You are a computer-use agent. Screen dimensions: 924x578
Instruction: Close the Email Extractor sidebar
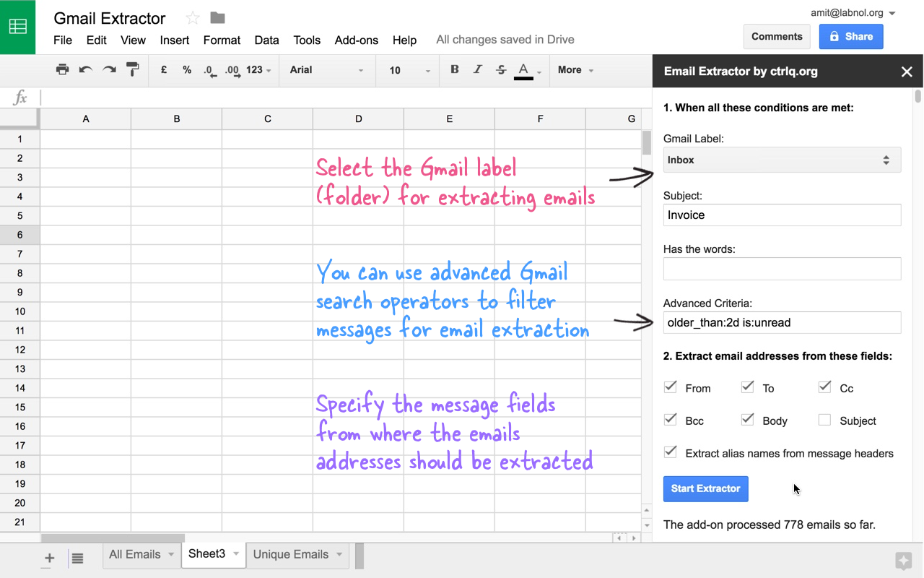tap(907, 72)
